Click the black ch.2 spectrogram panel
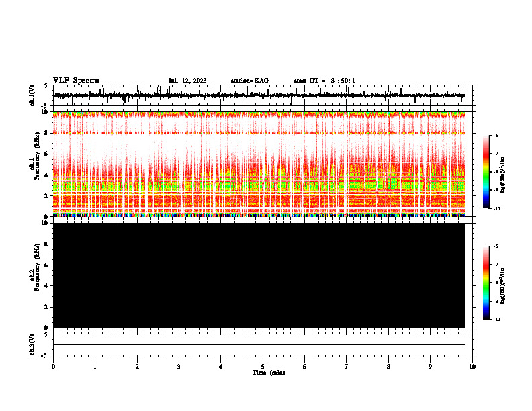This screenshot has width=532, height=411. click(259, 275)
